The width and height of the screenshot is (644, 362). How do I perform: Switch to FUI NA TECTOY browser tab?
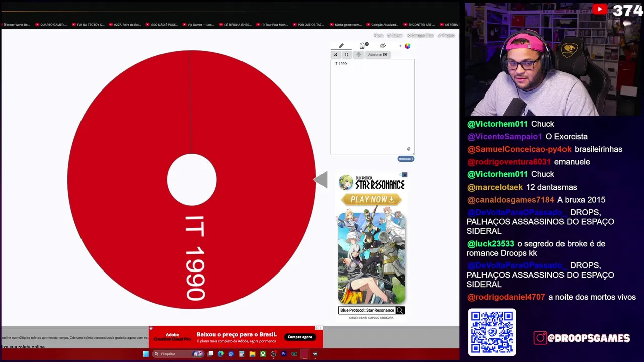click(x=88, y=25)
